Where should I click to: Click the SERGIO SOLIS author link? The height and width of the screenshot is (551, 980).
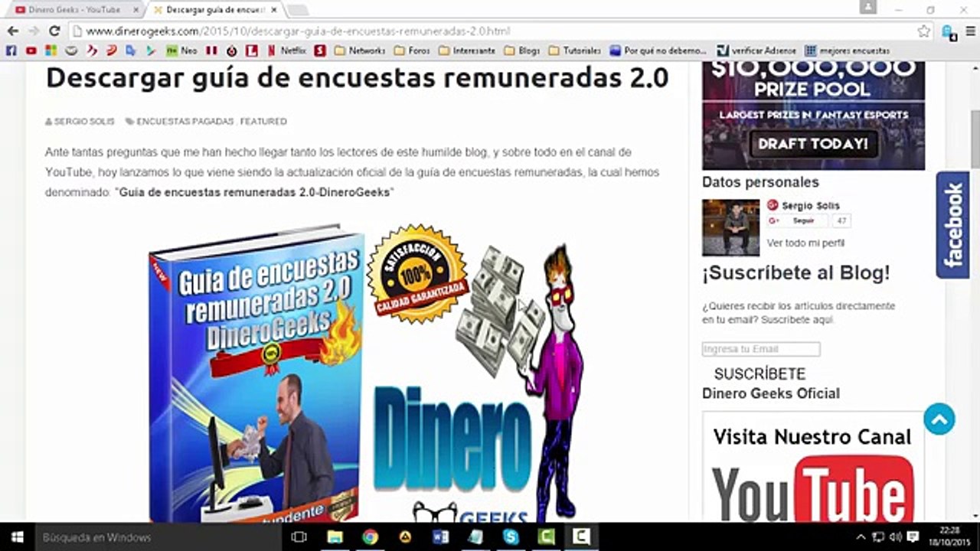(84, 122)
